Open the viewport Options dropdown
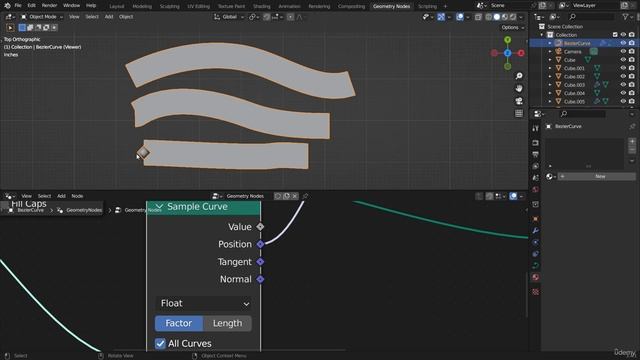 pos(512,27)
